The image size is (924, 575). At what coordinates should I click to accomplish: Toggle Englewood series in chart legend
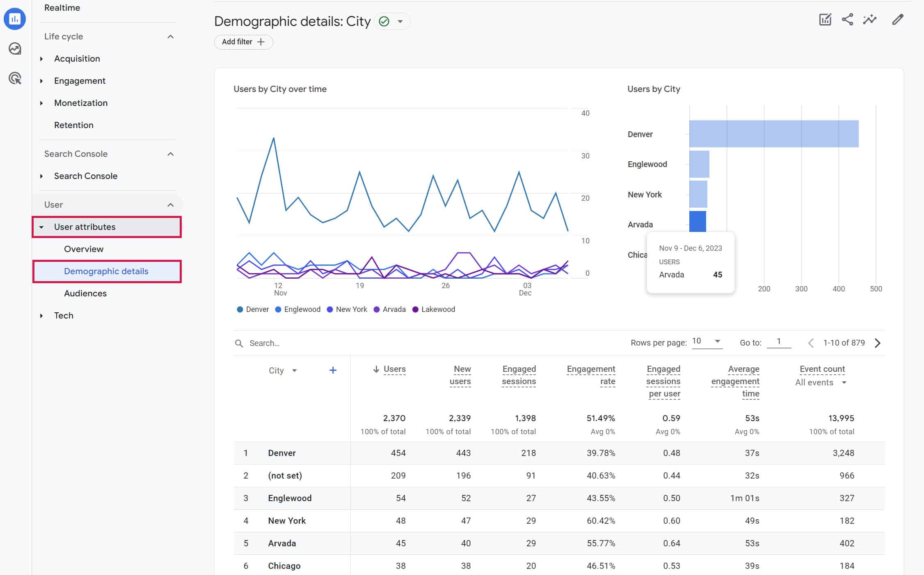298,309
